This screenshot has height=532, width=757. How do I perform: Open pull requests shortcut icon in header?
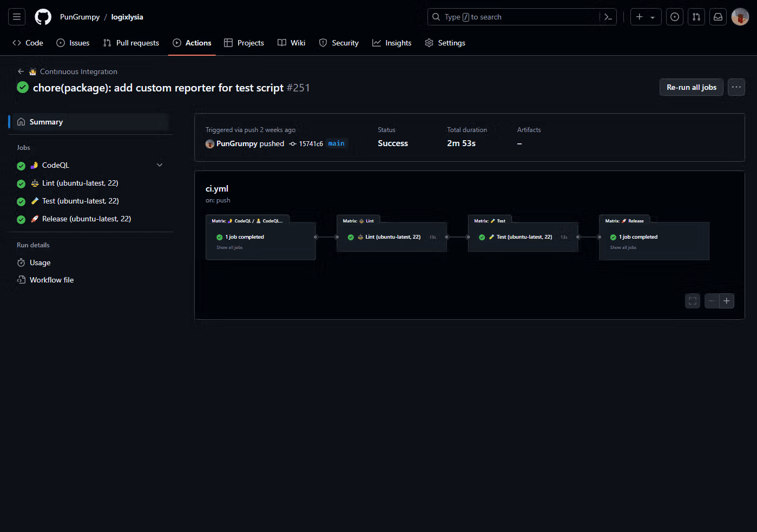[696, 17]
